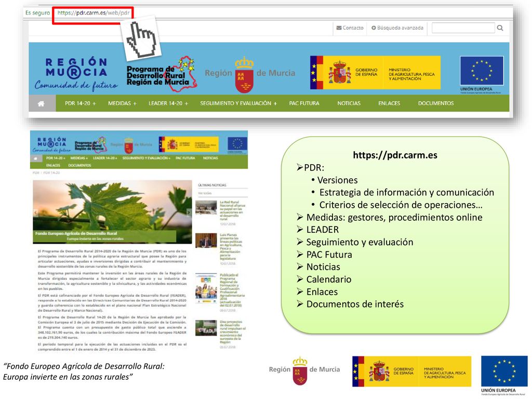Viewport: 532px width, 399px height.
Task: Click the slider's left previous arrow
Action: coord(36,212)
